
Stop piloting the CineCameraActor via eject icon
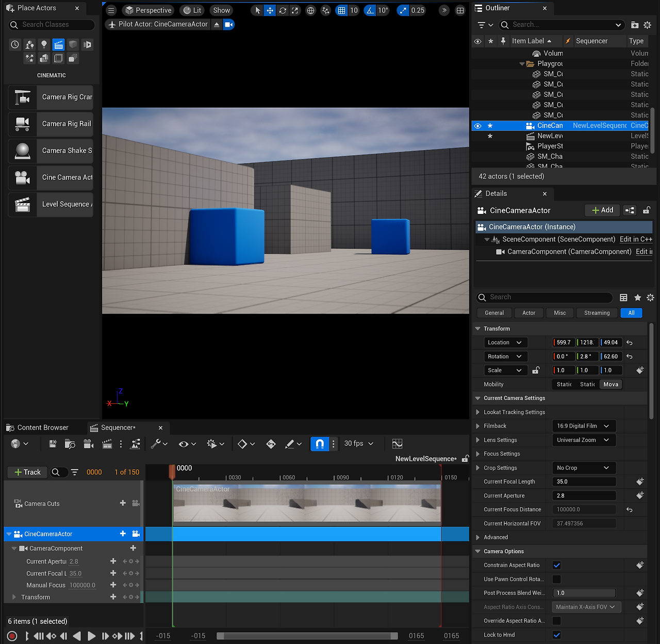point(217,25)
